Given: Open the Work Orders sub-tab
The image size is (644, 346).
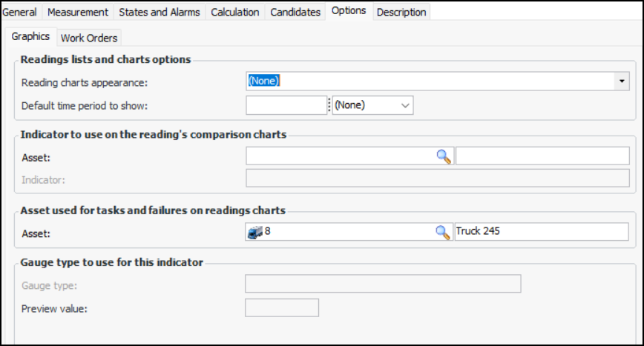Looking at the screenshot, I should [x=89, y=38].
